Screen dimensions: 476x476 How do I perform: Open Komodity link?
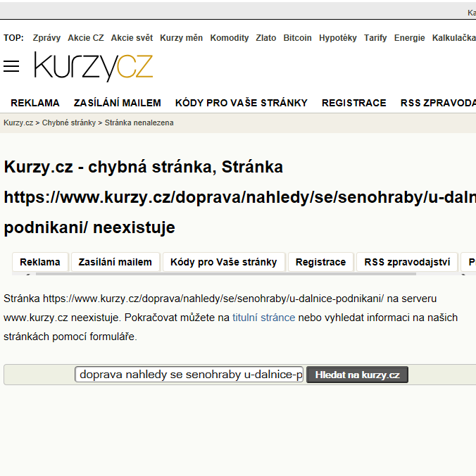tap(229, 38)
